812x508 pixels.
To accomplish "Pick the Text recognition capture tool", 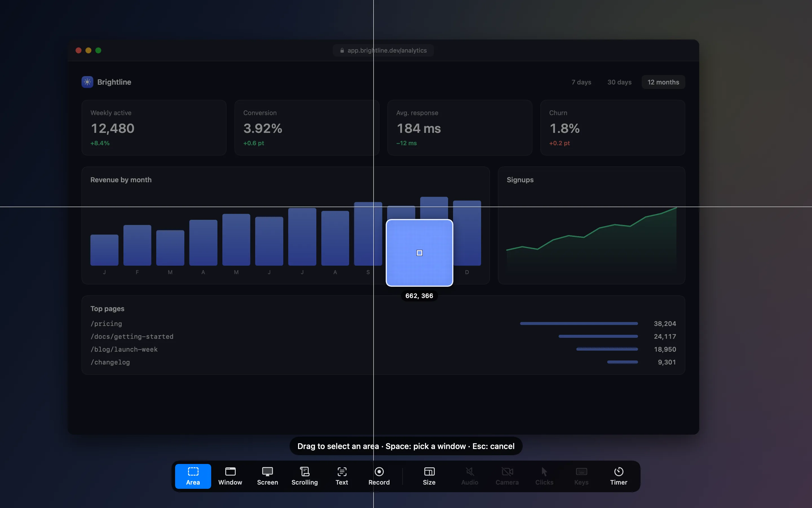I will pos(342,476).
